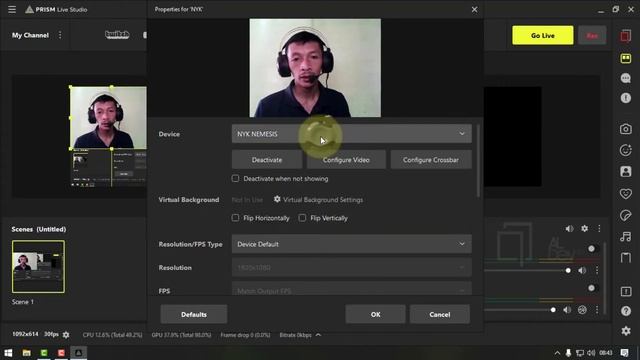Viewport: 640px width, 360px height.
Task: Click the microphone icon in system tray
Action: 568,353
